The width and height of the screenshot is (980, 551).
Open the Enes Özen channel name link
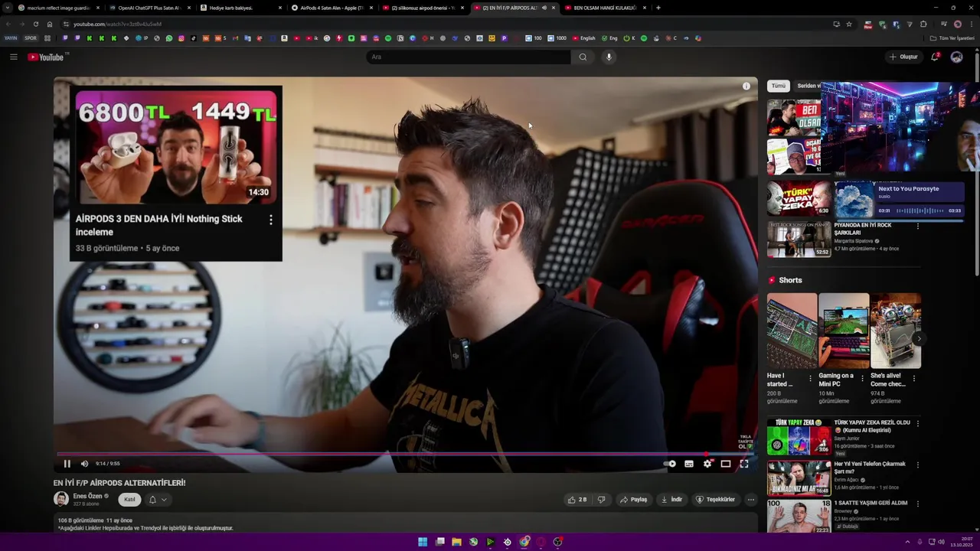(x=87, y=496)
